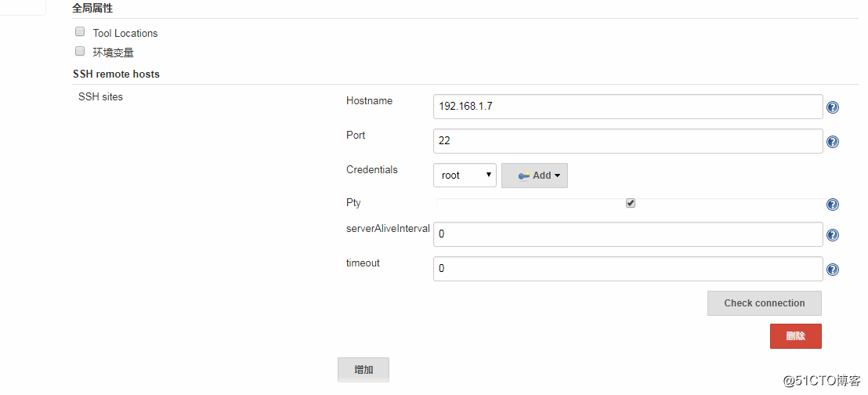This screenshot has height=395, width=868.
Task: Open help for the Port field
Action: point(832,142)
